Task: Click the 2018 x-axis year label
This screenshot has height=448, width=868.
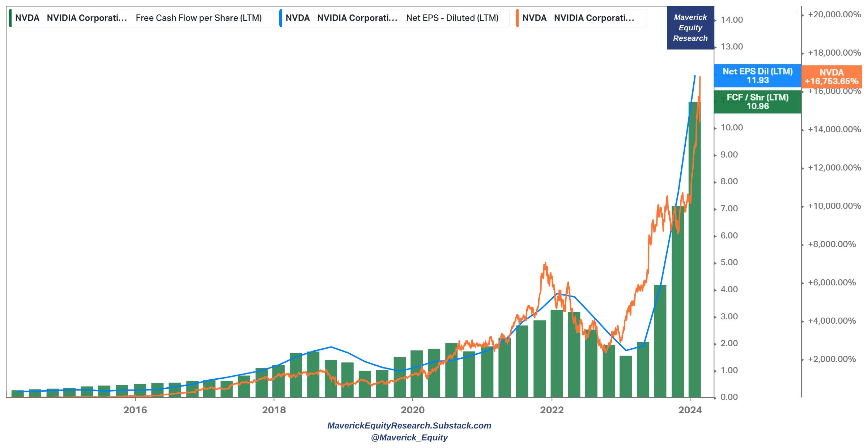Action: [x=274, y=410]
